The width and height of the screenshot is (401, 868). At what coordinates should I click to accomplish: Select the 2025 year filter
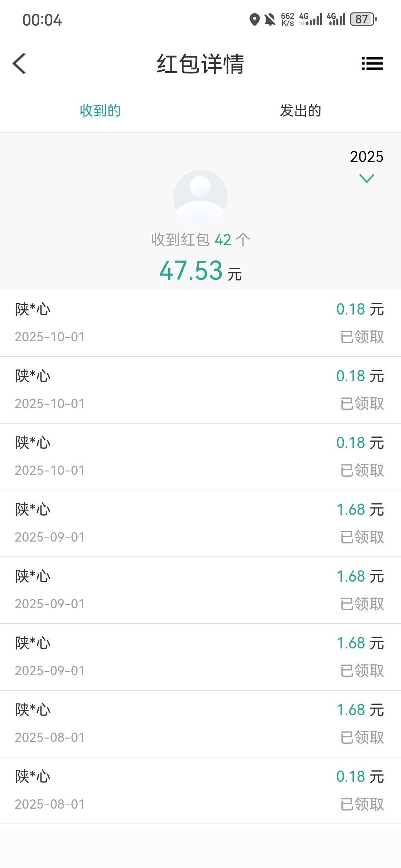tap(366, 157)
